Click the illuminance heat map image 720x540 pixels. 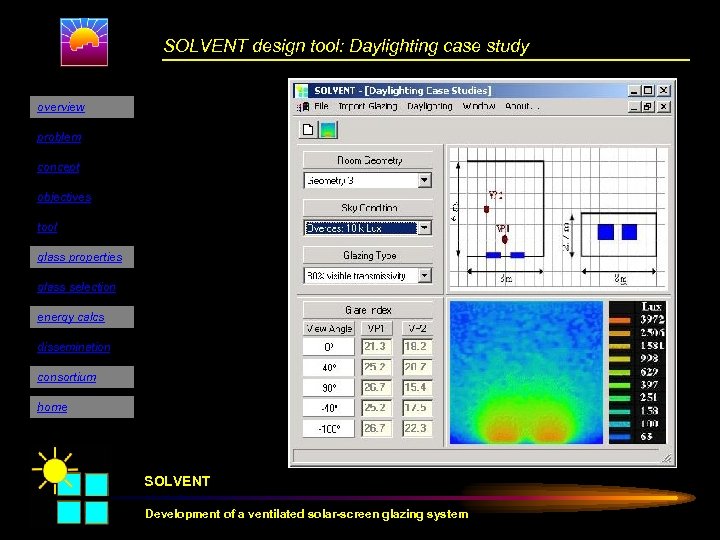click(x=526, y=372)
